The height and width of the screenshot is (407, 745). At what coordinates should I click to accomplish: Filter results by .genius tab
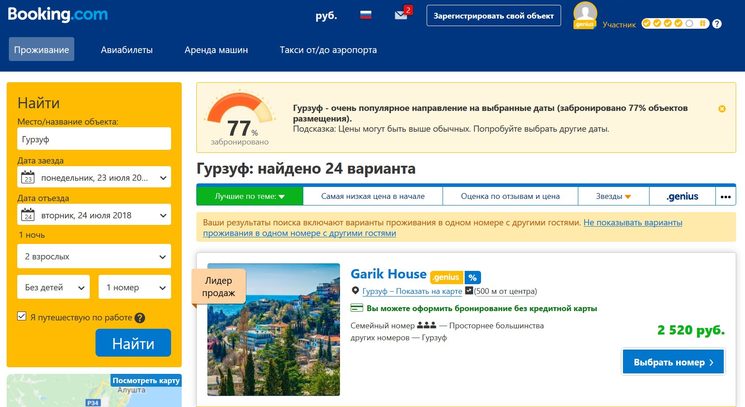tap(682, 196)
